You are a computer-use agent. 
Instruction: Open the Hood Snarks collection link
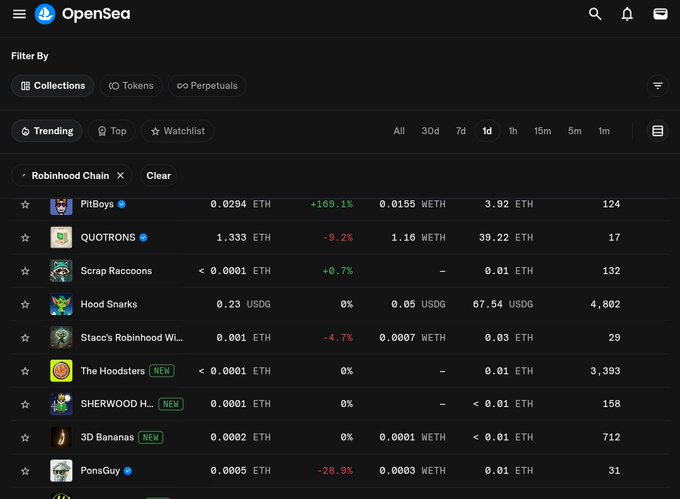[x=109, y=304]
